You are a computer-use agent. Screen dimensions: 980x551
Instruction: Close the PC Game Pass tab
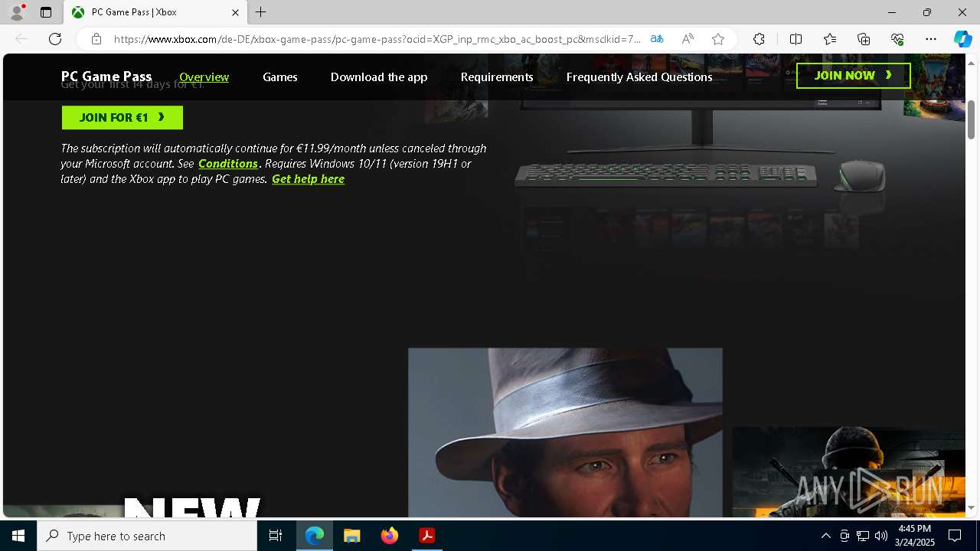235,12
